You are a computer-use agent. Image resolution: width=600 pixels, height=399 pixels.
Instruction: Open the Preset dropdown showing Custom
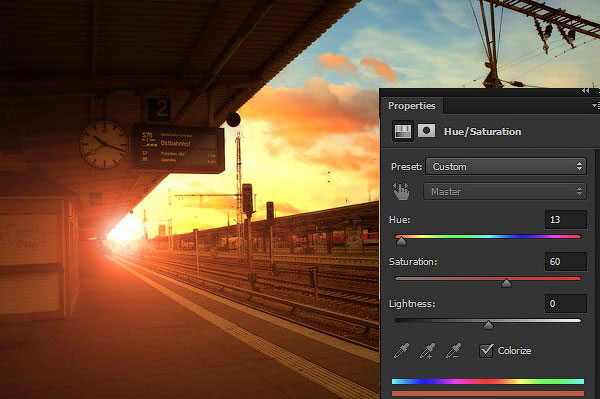[x=506, y=166]
